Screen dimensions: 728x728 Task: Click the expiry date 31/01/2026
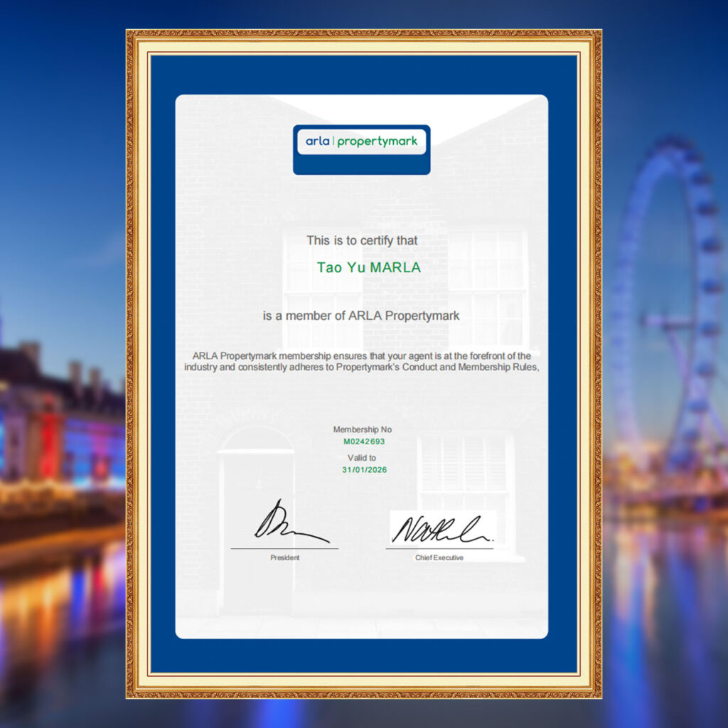pyautogui.click(x=364, y=470)
